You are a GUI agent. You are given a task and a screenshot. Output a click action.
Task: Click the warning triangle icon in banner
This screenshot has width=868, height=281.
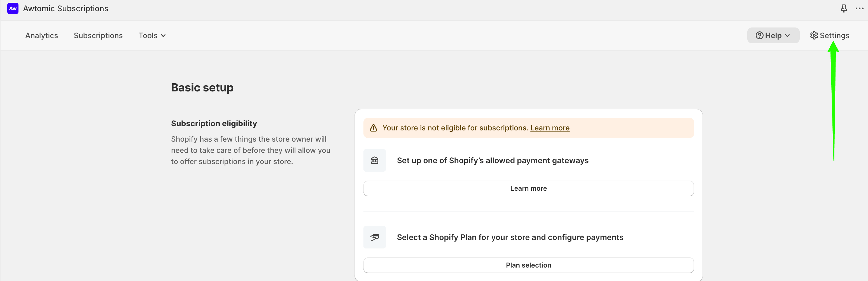[x=373, y=128]
